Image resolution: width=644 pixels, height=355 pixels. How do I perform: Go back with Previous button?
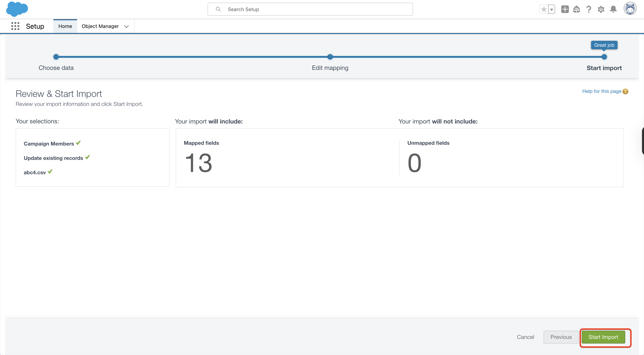(561, 337)
